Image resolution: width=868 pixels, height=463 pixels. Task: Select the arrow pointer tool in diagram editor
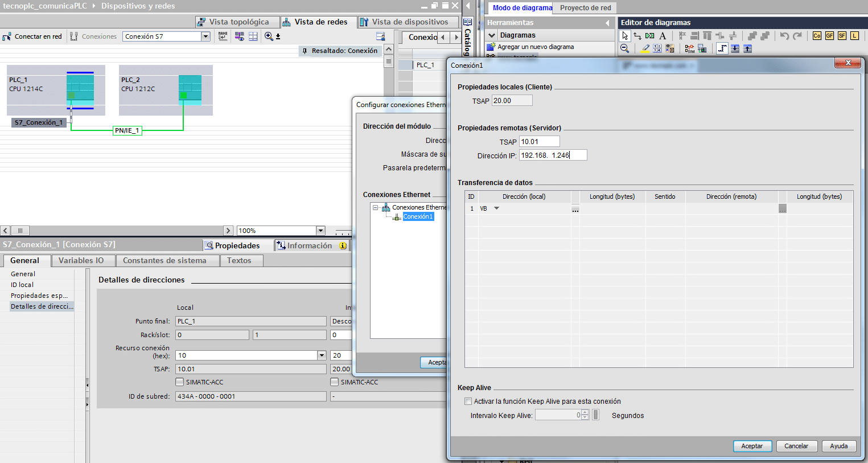point(625,35)
